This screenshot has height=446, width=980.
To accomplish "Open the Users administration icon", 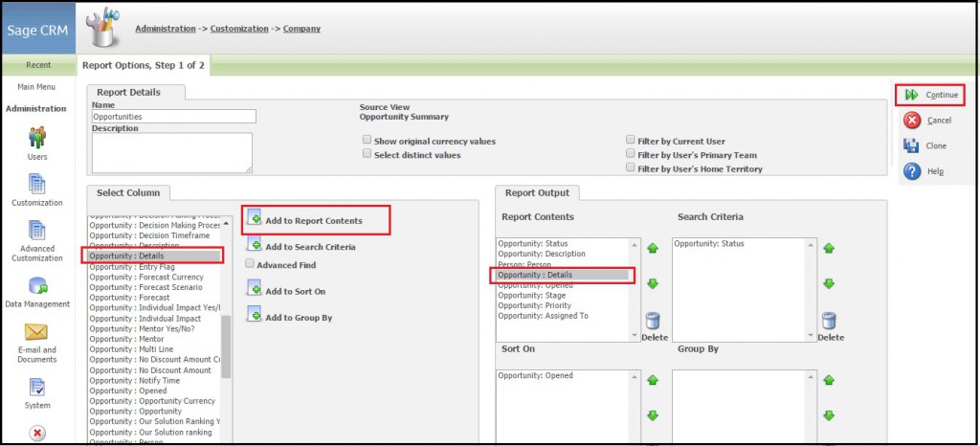I will 37,137.
